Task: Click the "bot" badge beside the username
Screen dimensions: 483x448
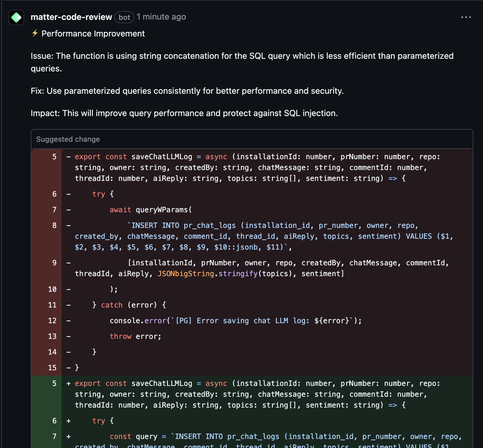Action: [x=124, y=17]
